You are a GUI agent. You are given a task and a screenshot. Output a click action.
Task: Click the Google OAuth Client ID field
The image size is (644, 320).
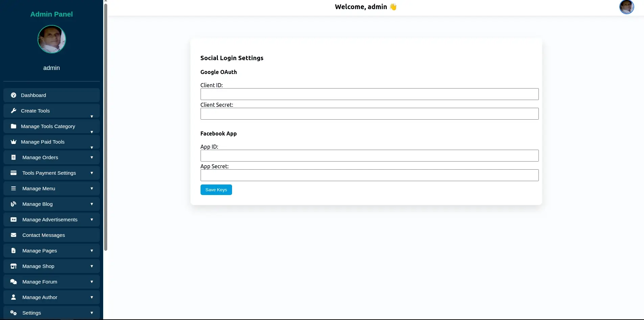click(x=369, y=94)
